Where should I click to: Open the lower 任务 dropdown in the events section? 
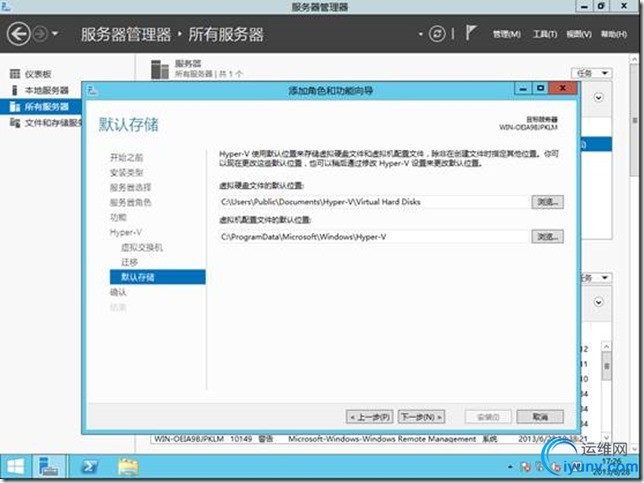click(x=596, y=278)
